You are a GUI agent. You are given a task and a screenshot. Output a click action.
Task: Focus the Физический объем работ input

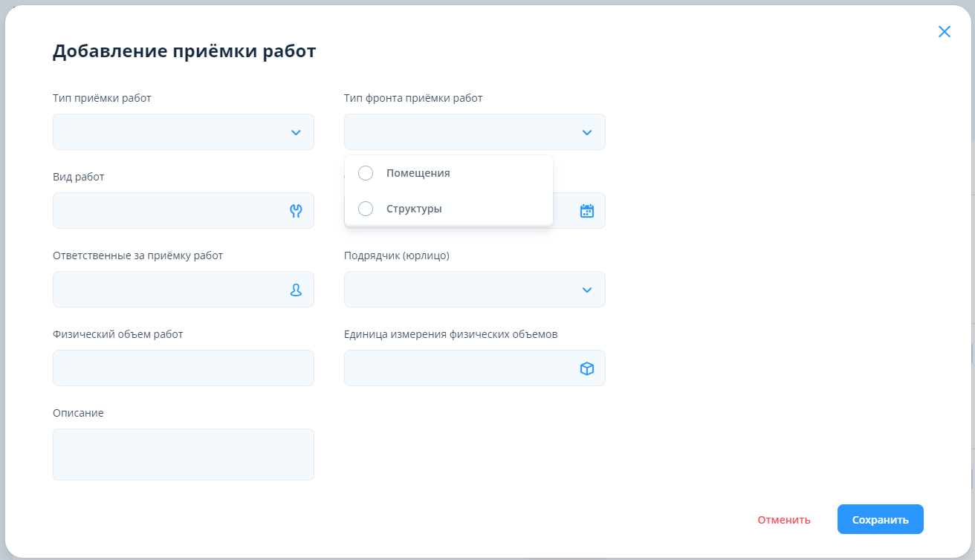183,368
